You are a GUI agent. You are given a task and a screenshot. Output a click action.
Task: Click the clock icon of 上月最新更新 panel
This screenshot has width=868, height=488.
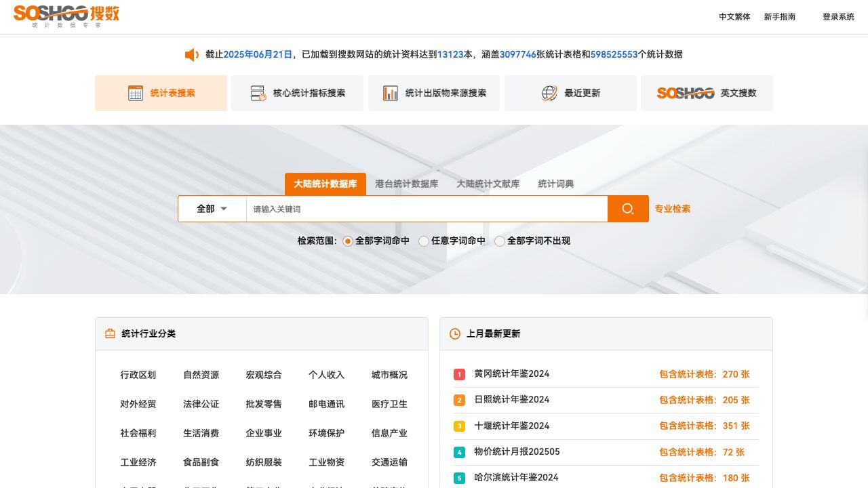coord(454,333)
